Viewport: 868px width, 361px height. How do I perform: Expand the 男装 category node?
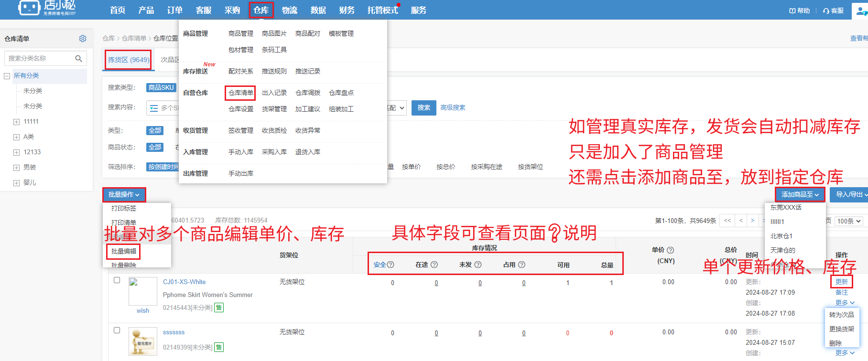point(16,168)
